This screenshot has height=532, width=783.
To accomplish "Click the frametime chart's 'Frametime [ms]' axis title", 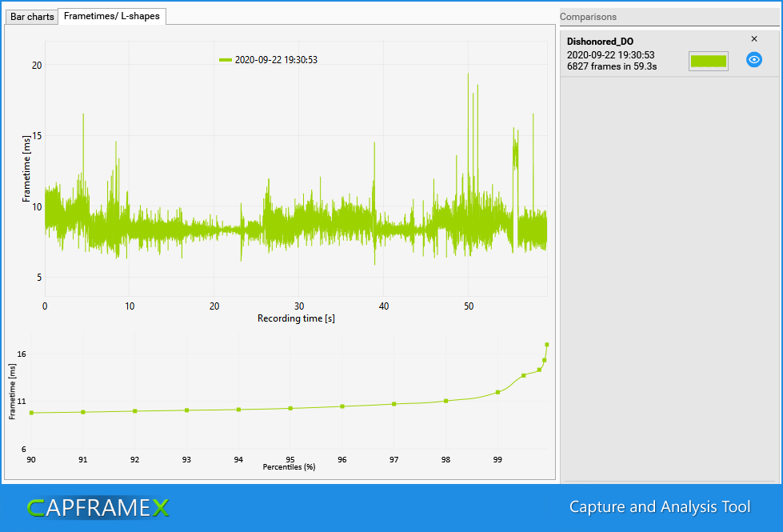I will click(x=26, y=169).
